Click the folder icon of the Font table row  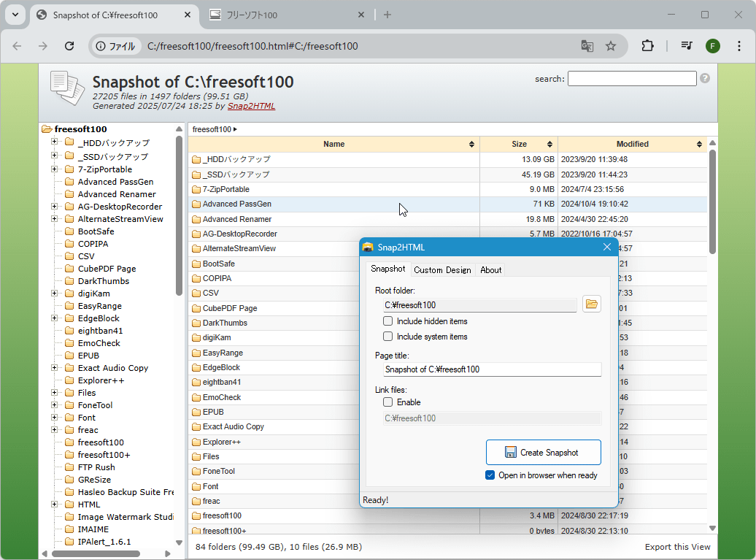coord(196,486)
